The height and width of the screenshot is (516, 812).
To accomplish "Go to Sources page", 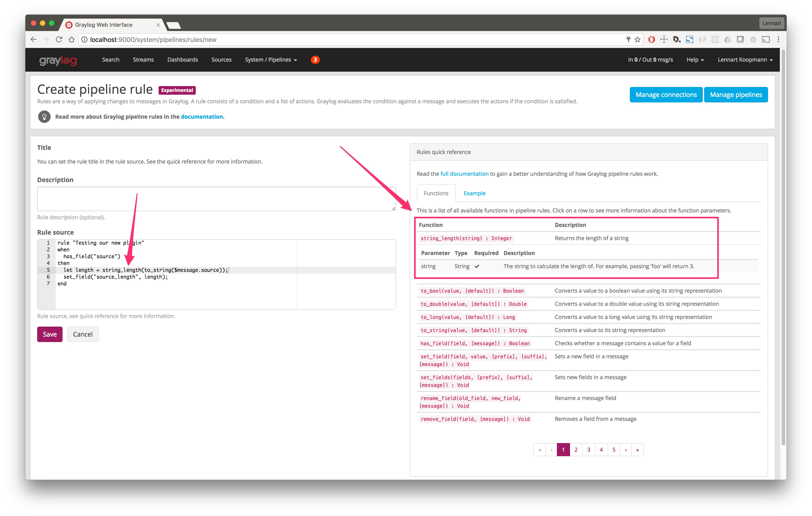I will [221, 60].
